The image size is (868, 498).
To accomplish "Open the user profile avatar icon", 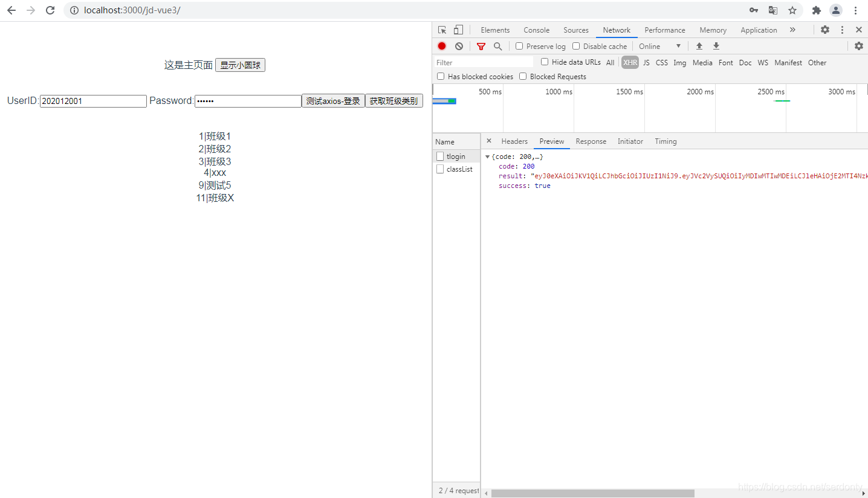I will [x=836, y=10].
